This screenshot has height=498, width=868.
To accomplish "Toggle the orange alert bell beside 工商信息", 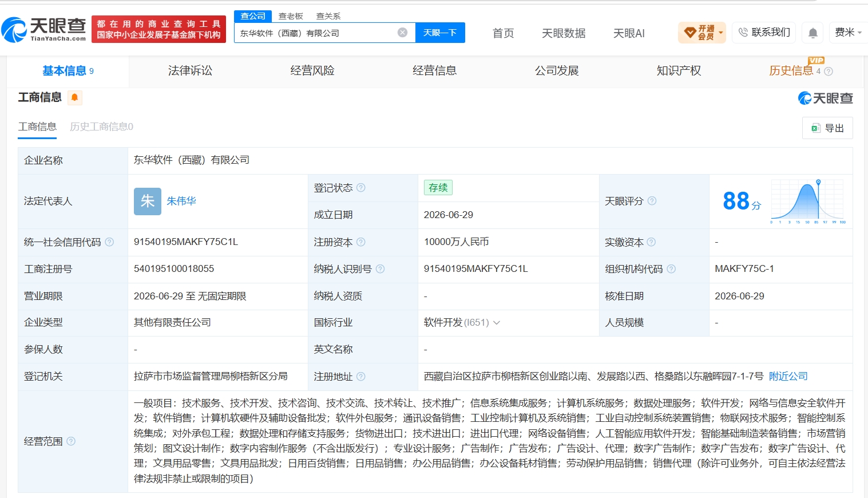I will [74, 97].
